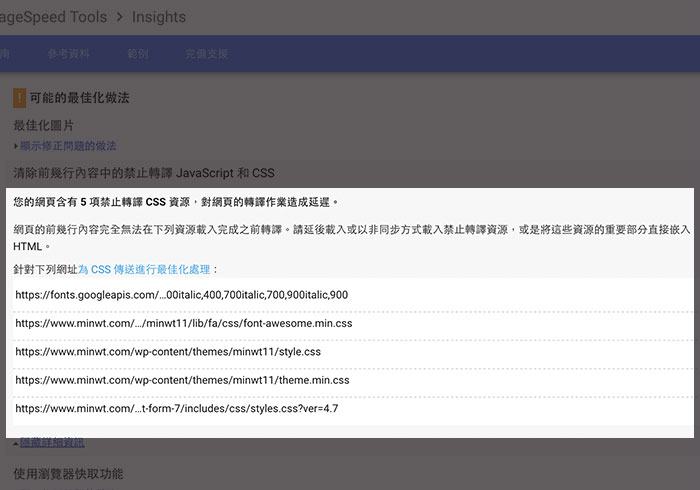Click the JavaScript 和 CSS rule heading
This screenshot has height=490, width=700.
point(144,173)
